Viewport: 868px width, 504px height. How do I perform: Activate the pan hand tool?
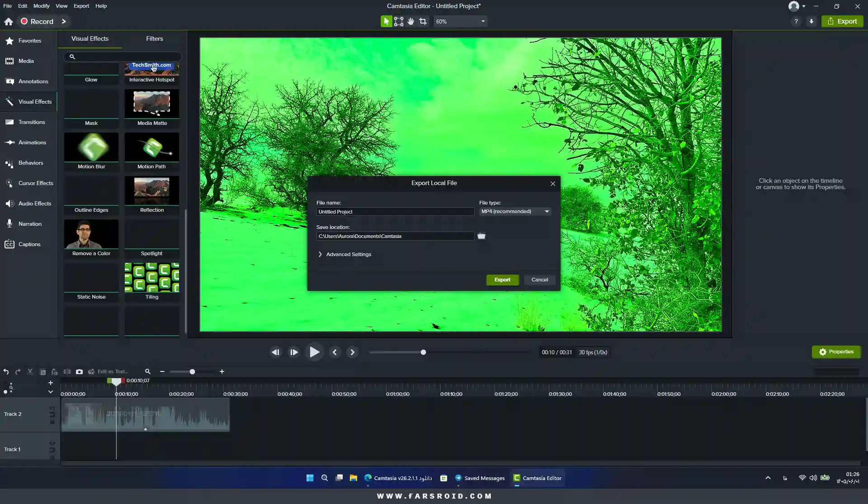(x=410, y=21)
